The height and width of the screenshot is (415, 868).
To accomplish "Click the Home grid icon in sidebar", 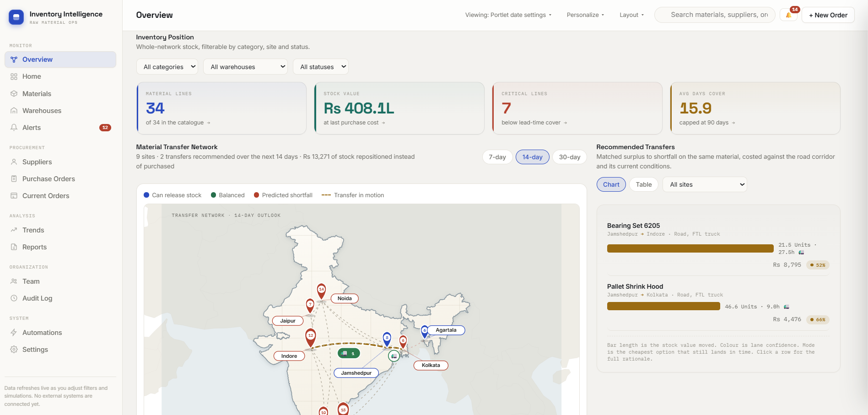I will 14,76.
